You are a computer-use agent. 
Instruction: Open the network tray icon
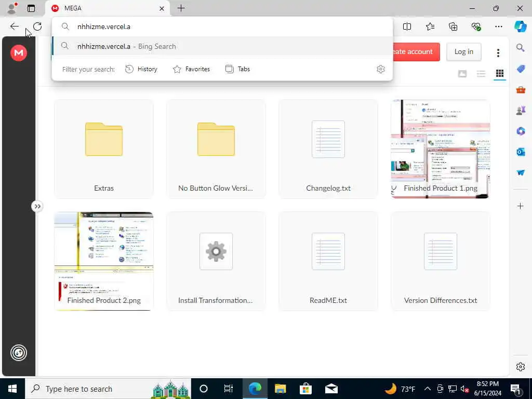click(x=453, y=389)
